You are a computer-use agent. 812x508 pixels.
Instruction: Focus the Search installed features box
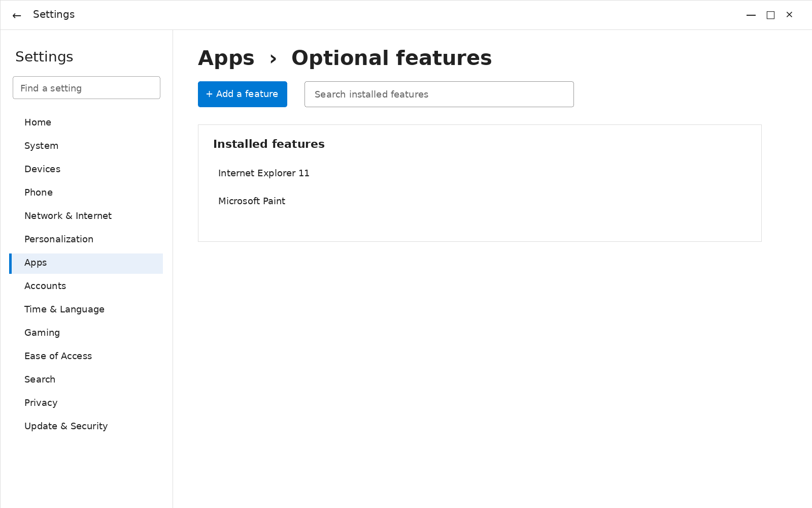tap(439, 94)
